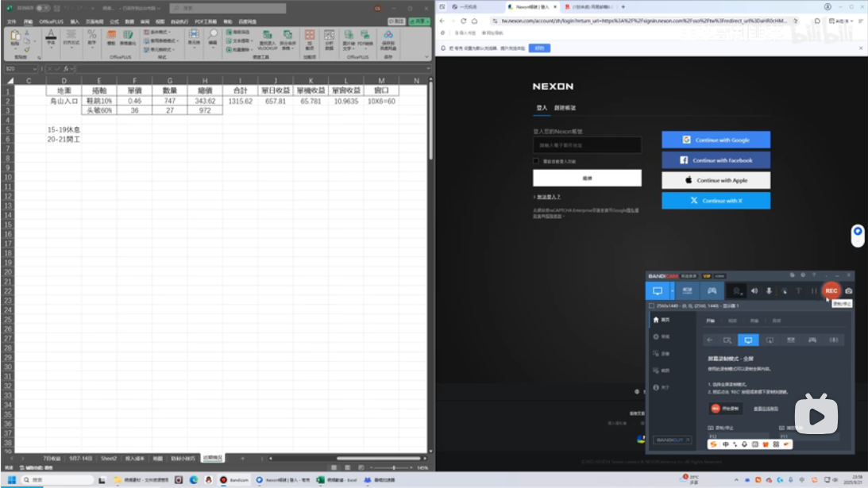Open the Video settings in Bandicam sidebar

click(x=662, y=354)
